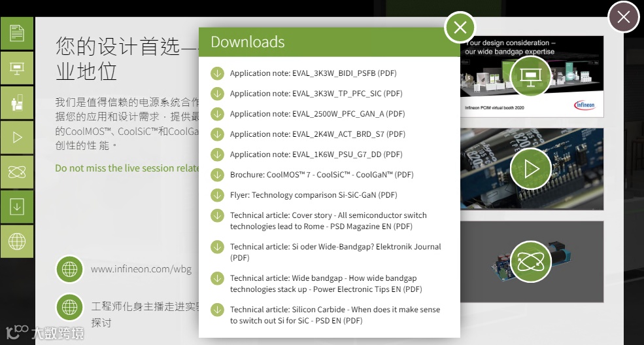
Task: Open the presentation screen icon in sidebar
Action: click(17, 68)
